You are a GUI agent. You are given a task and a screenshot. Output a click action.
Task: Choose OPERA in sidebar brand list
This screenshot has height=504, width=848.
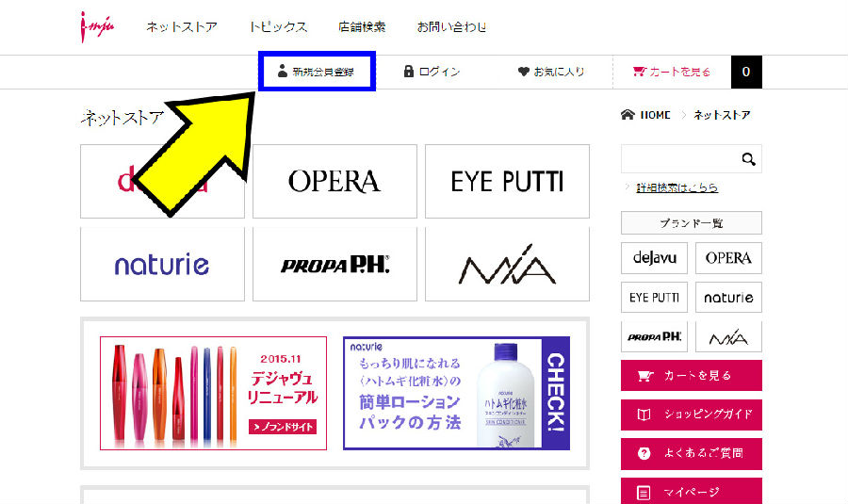(x=728, y=258)
